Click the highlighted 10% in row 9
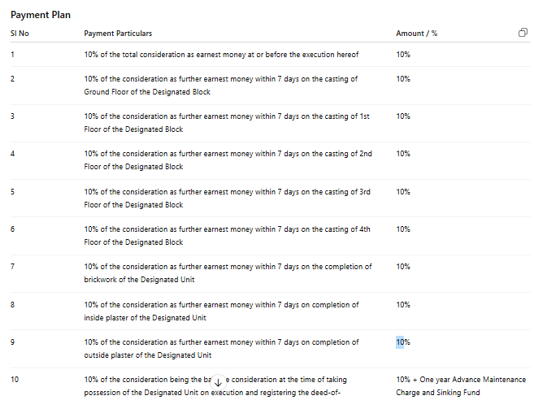 coord(403,342)
